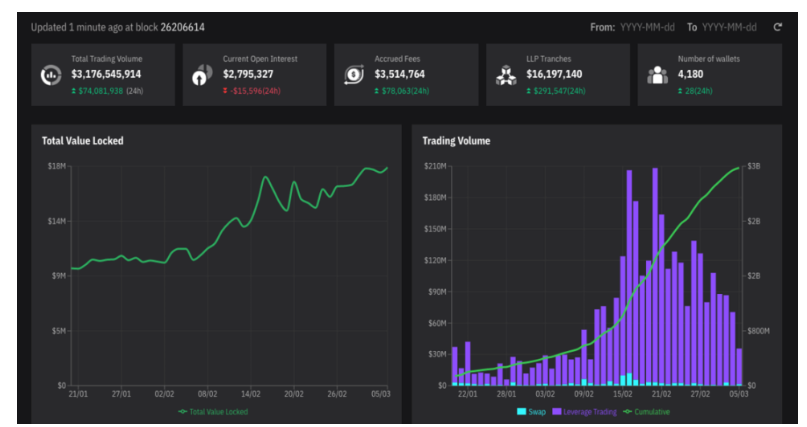Image resolution: width=807 pixels, height=427 pixels.
Task: Select the 4,180 wallets count
Action: click(x=690, y=74)
